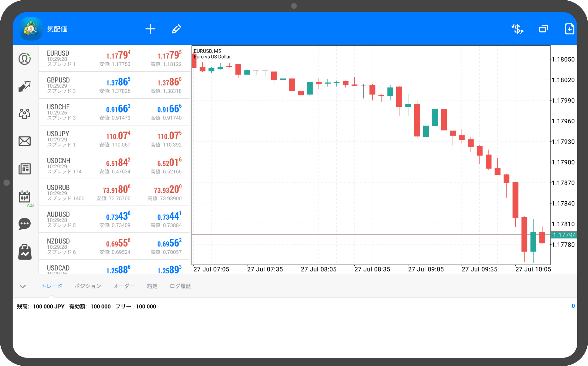Open the pencil edit symbols icon
588x366 pixels.
click(x=176, y=29)
